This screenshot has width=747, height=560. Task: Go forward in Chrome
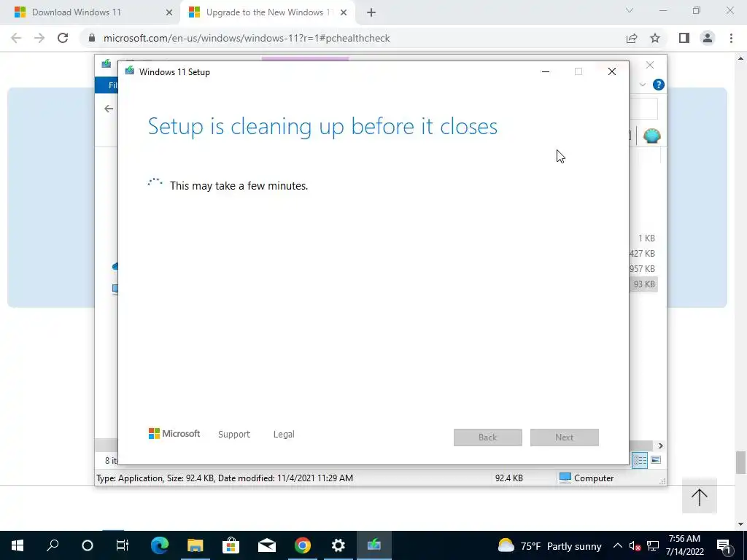pyautogui.click(x=39, y=38)
